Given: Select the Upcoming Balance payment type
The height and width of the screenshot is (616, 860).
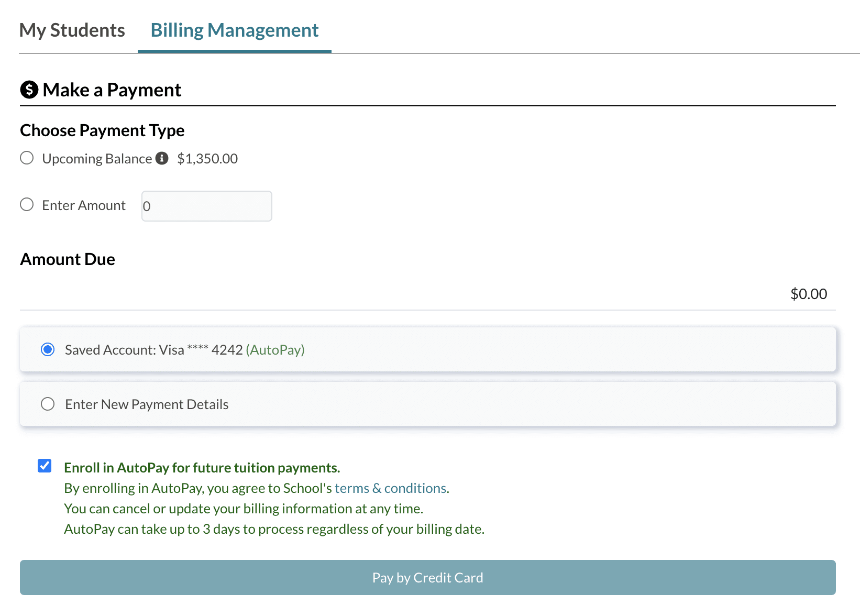Looking at the screenshot, I should tap(27, 157).
